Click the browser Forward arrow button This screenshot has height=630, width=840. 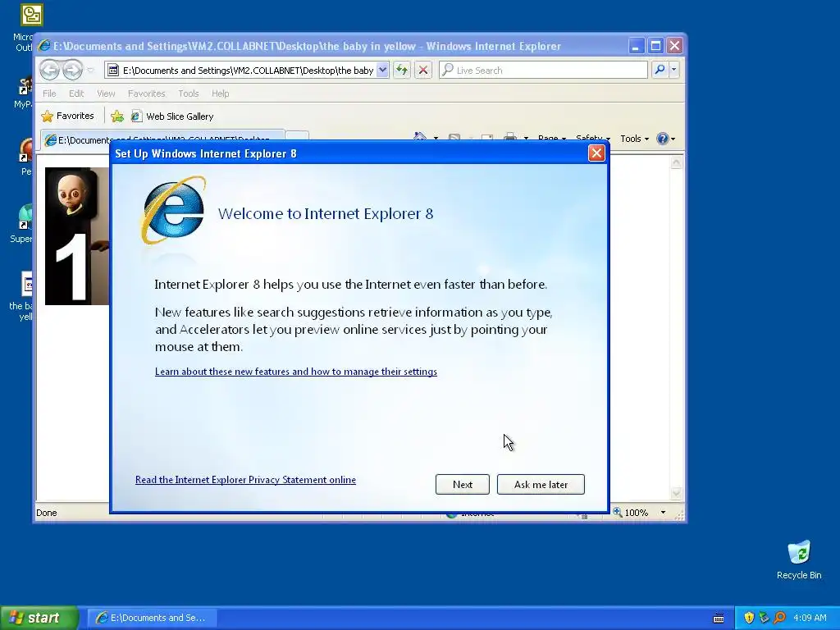[73, 70]
